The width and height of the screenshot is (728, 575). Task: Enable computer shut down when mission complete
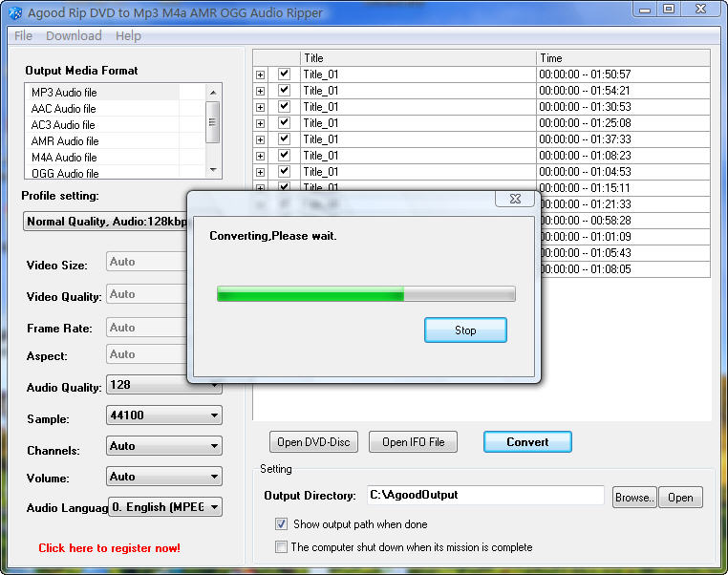tap(281, 546)
